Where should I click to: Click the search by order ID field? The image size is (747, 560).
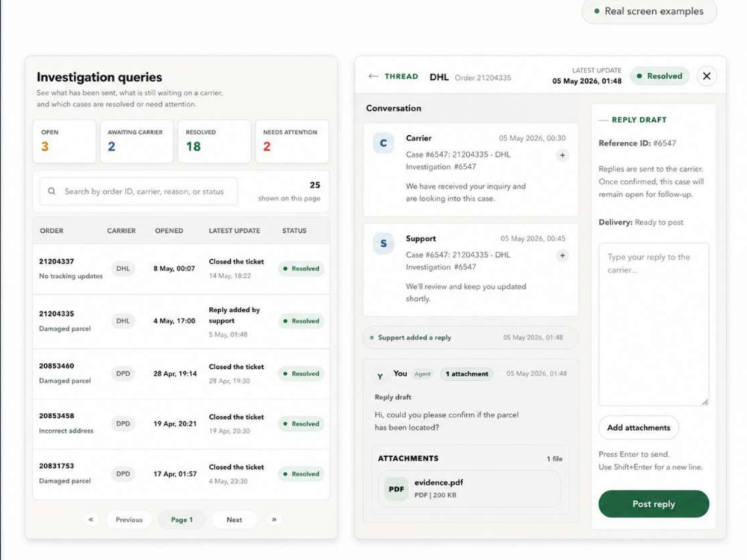point(139,191)
